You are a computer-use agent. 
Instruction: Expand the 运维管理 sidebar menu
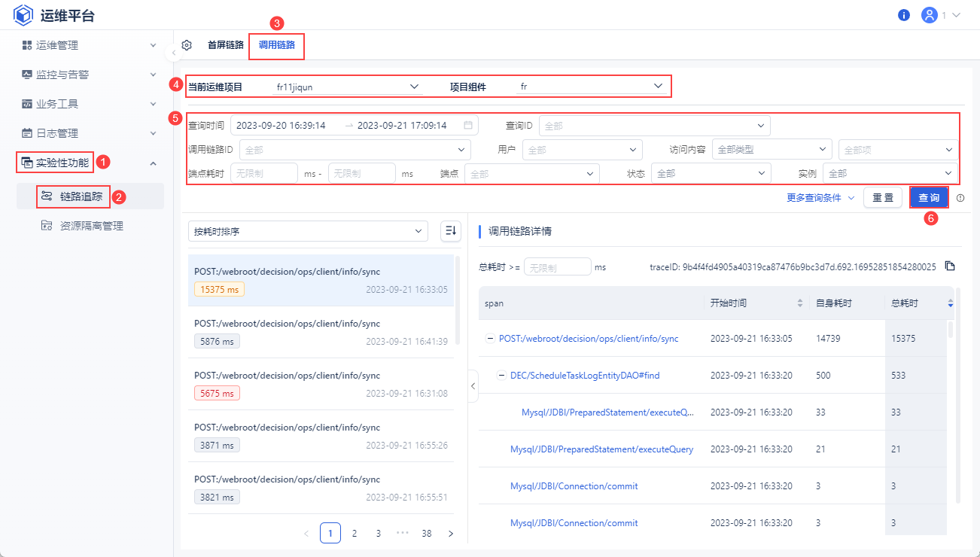pos(90,45)
